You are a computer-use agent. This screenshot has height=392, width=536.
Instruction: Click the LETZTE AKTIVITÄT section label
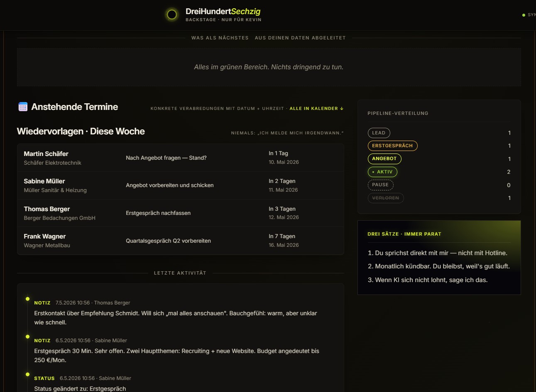tap(180, 273)
